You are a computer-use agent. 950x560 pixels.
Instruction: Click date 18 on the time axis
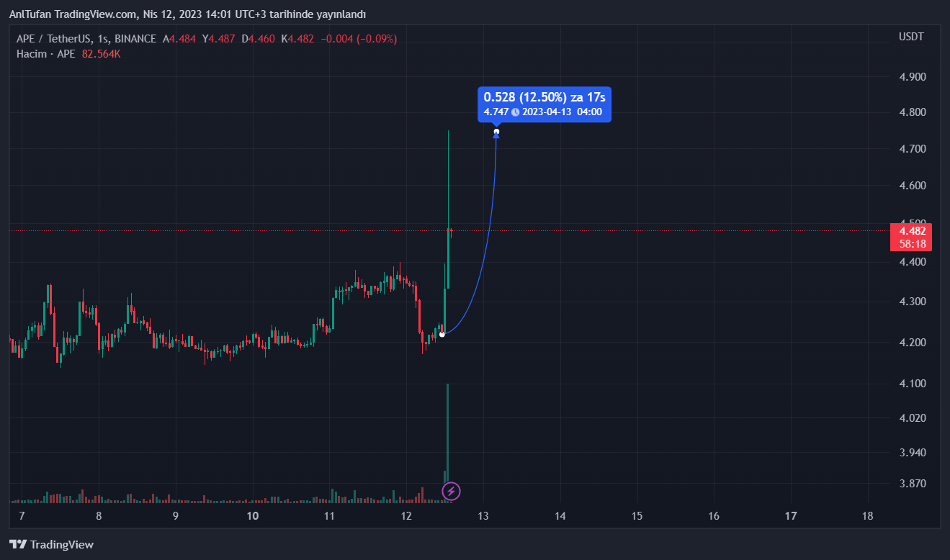[867, 515]
